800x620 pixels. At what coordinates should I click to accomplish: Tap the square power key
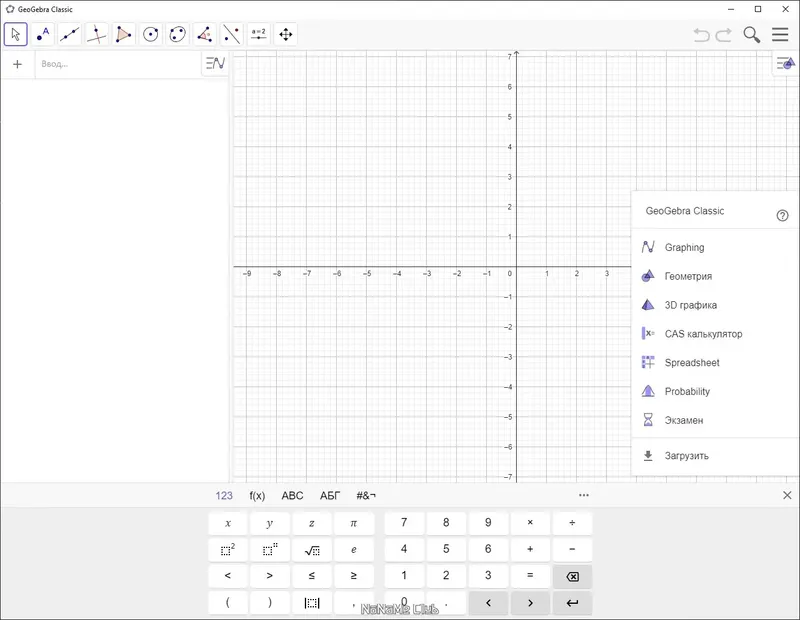click(x=228, y=550)
